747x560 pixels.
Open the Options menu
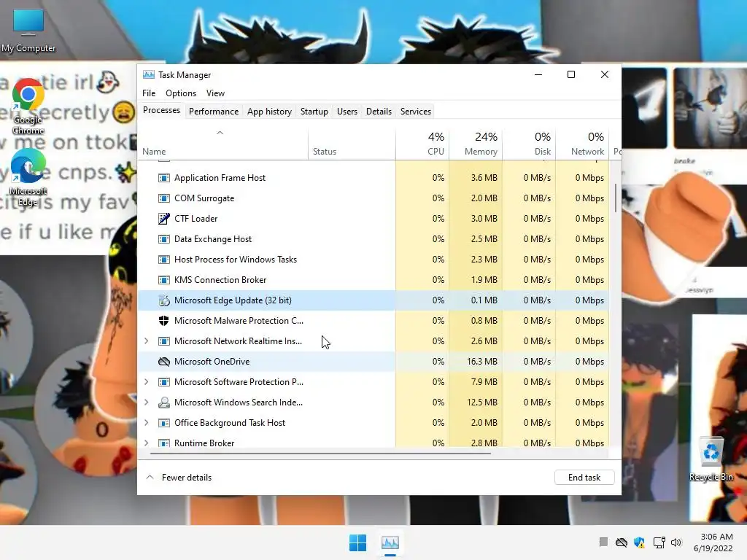(x=181, y=93)
